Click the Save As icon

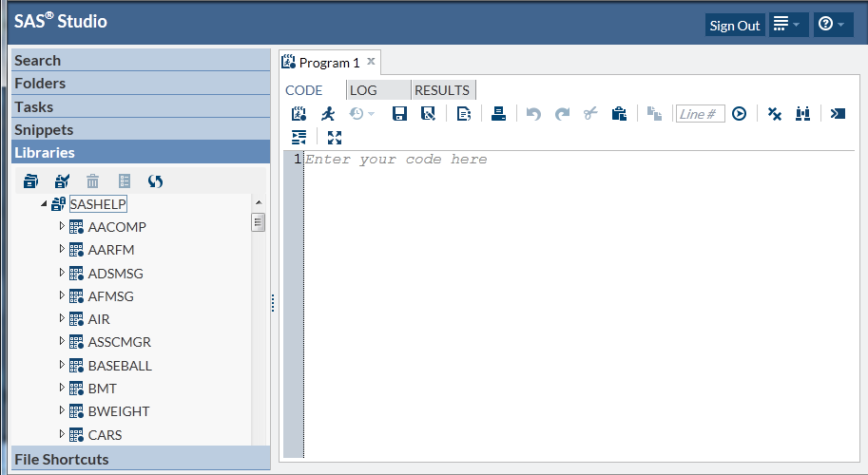click(x=428, y=114)
